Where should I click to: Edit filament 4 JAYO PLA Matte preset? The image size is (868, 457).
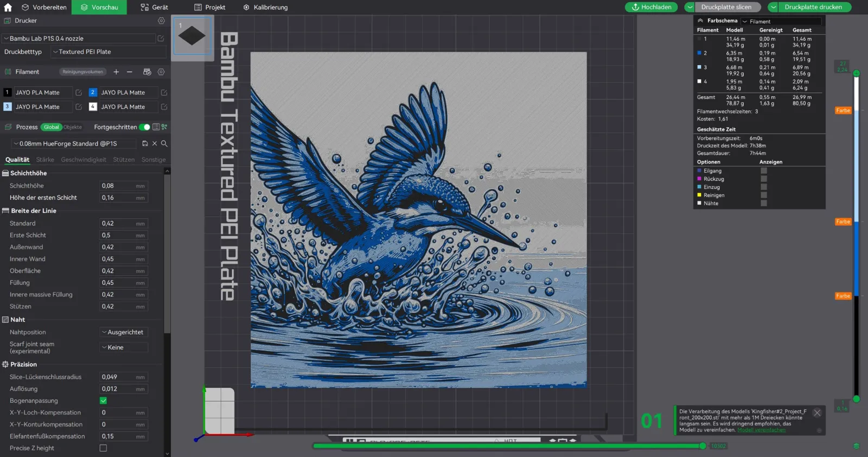coord(164,107)
